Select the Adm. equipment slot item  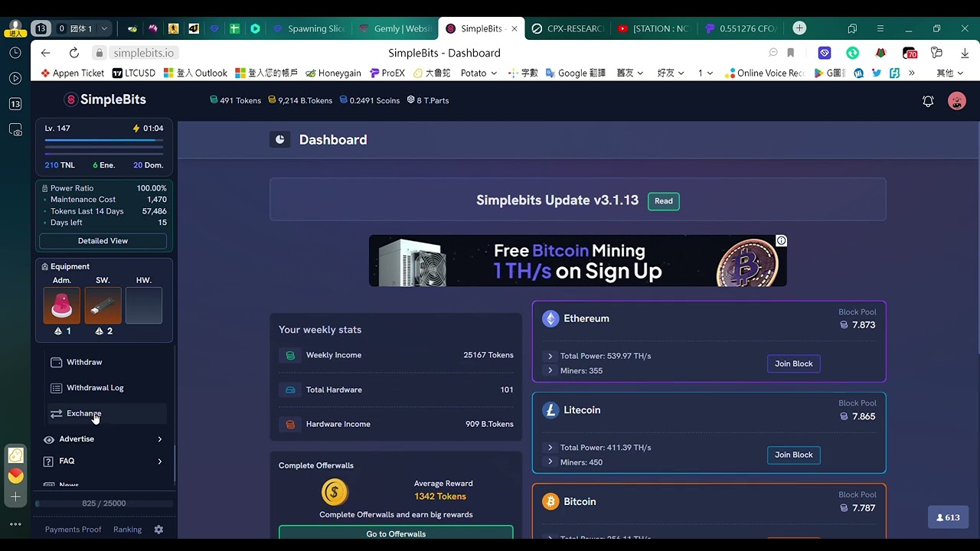(x=61, y=305)
